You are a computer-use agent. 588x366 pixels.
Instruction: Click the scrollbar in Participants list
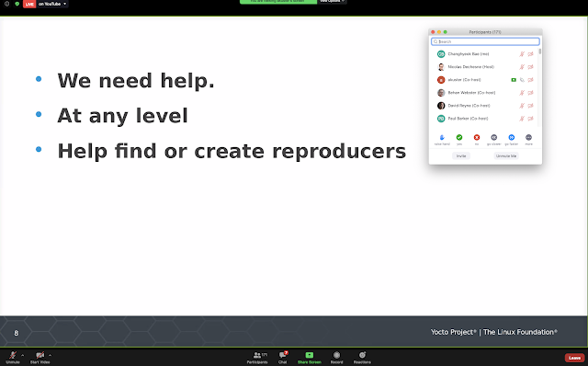tap(540, 51)
